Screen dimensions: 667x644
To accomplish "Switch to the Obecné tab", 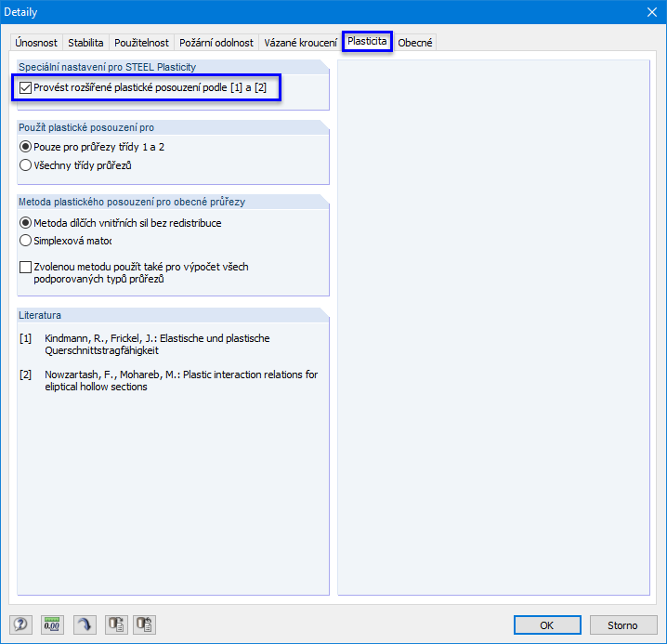I will 414,43.
